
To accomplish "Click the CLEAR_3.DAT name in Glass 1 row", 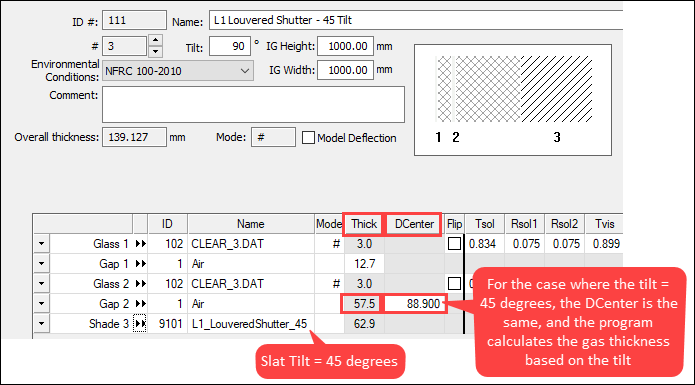I will coord(227,244).
